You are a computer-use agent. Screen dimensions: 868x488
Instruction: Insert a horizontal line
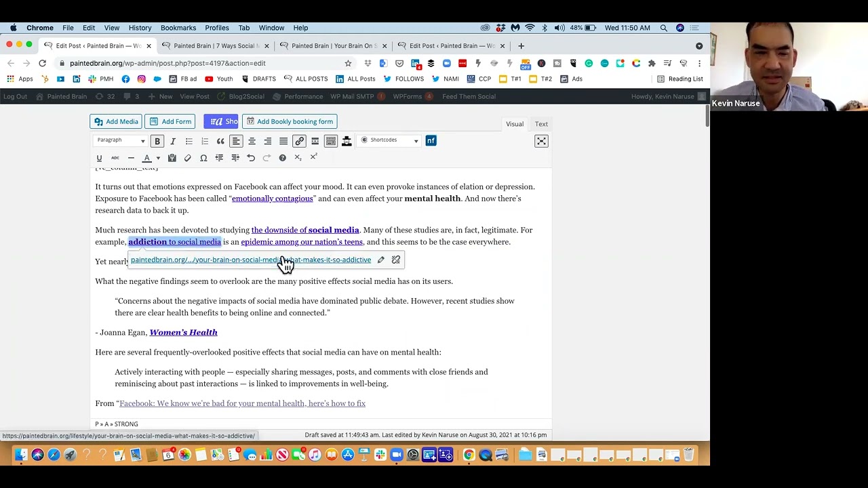click(x=131, y=158)
